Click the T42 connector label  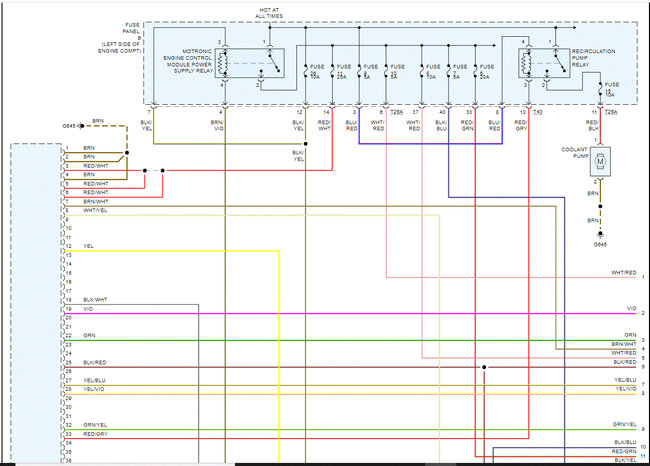(x=538, y=112)
